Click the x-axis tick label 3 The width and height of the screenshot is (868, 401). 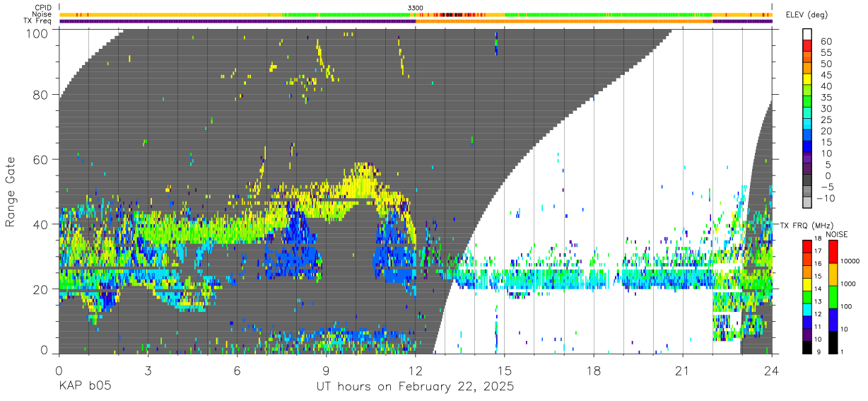[148, 371]
